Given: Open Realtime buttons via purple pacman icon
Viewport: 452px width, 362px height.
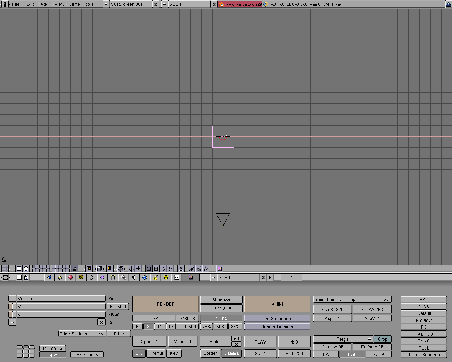Looking at the screenshot, I should [102, 277].
